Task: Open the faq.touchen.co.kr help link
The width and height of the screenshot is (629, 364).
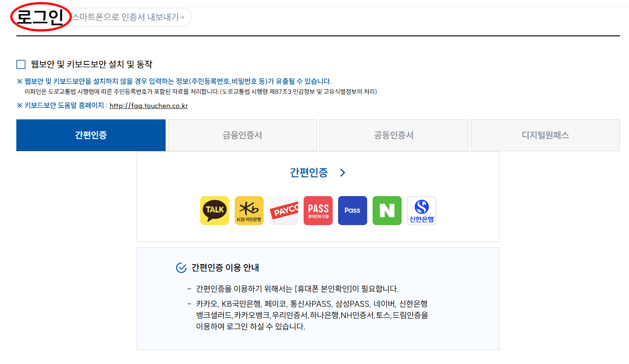Action: click(148, 105)
